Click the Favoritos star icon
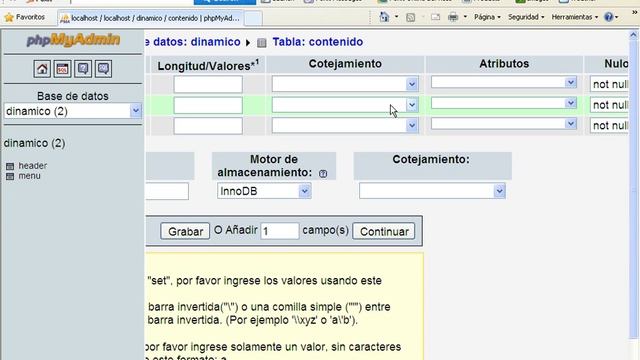The height and width of the screenshot is (360, 640). click(9, 18)
